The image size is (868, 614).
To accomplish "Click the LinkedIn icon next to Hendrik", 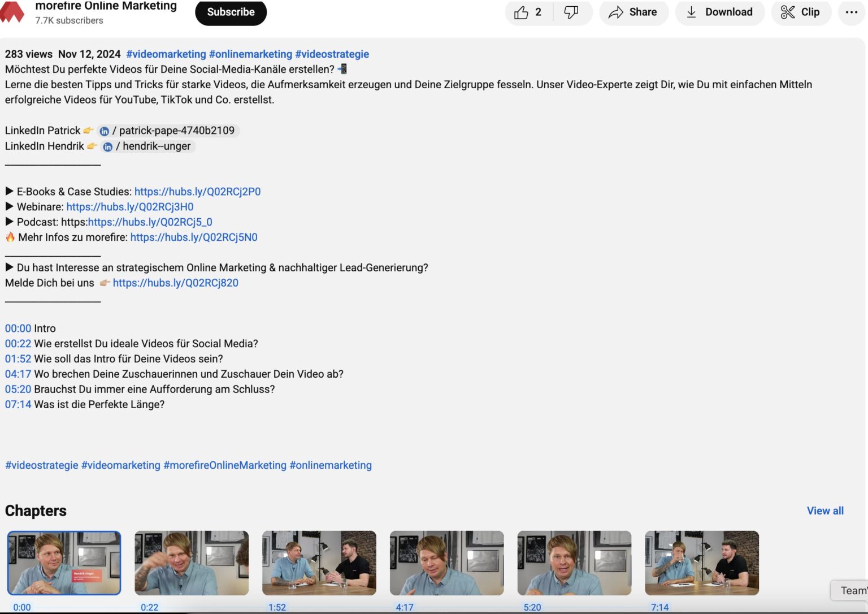I will pyautogui.click(x=108, y=146).
